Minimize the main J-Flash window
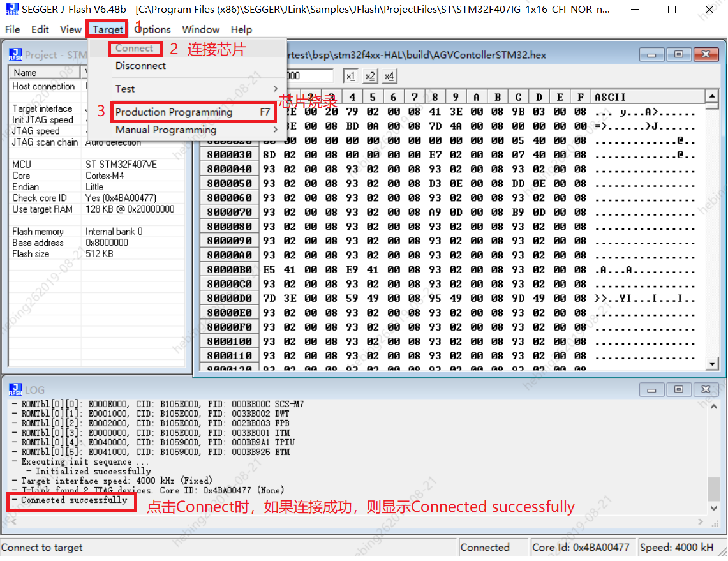The width and height of the screenshot is (728, 561). coord(635,10)
